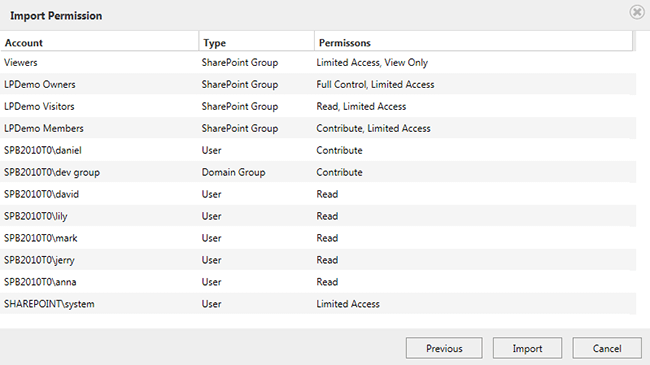Click the Permissons column header
The width and height of the screenshot is (650, 365).
pos(473,42)
